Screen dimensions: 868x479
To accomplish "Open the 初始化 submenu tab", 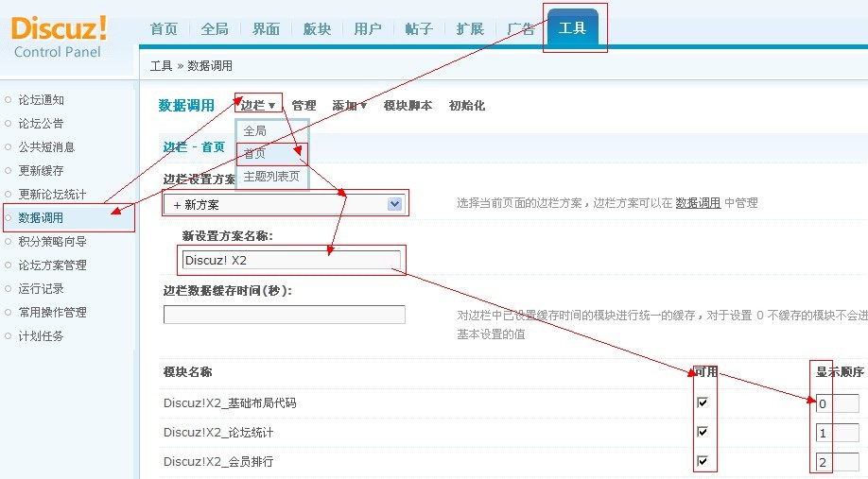I will [x=467, y=105].
